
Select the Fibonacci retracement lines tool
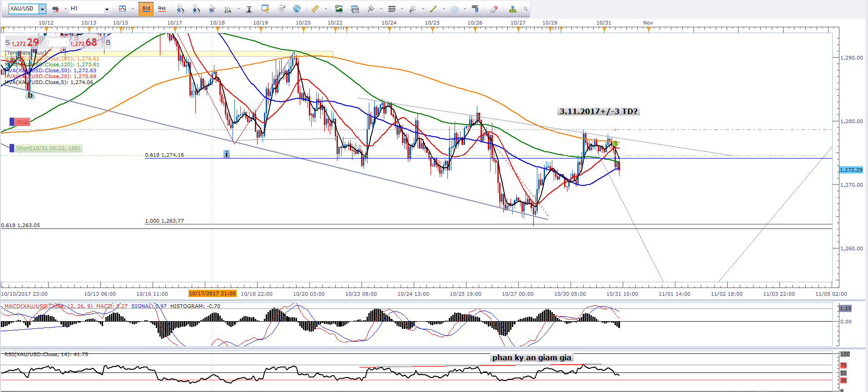(392, 9)
